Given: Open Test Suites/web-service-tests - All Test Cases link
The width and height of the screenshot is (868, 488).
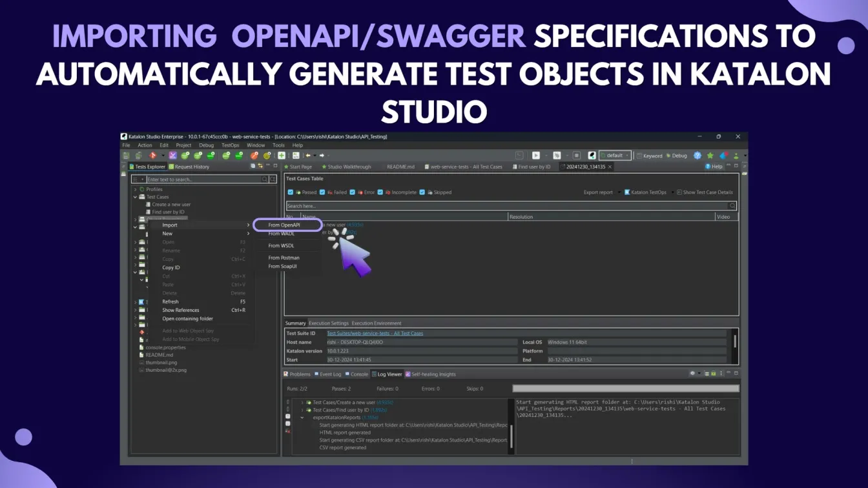Looking at the screenshot, I should [x=375, y=333].
